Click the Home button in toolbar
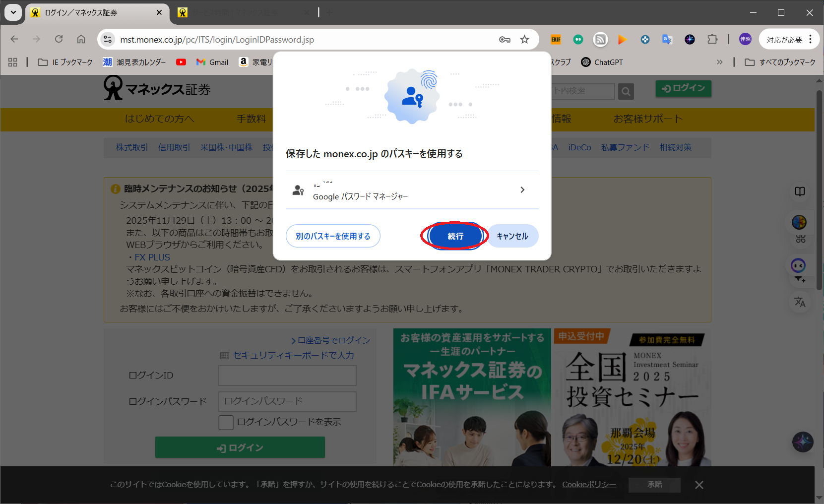The width and height of the screenshot is (824, 504). tap(81, 39)
